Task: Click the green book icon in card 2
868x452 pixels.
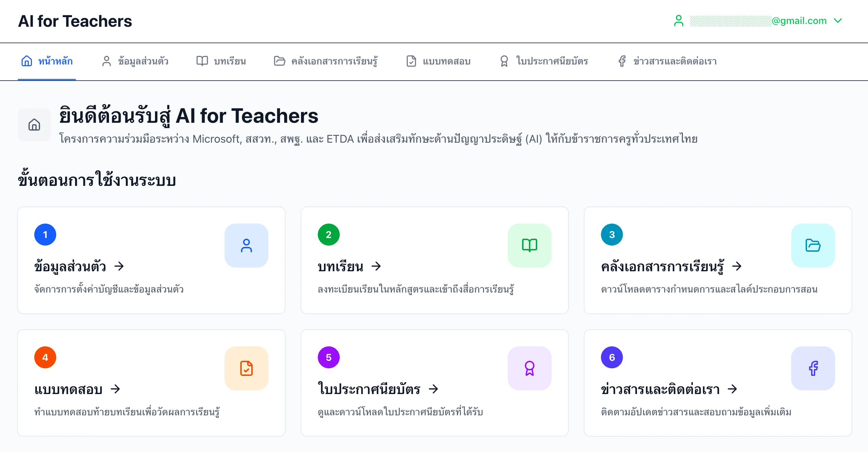Action: 529,246
